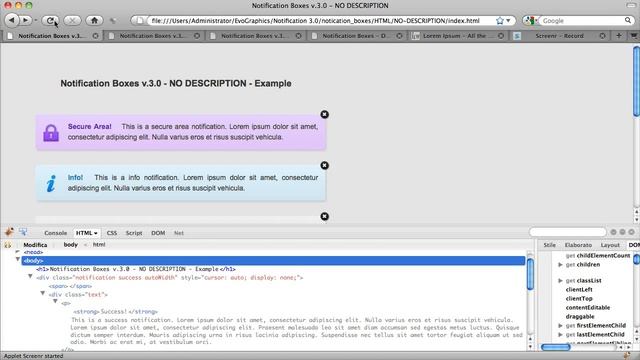Open a new tab with the plus button
This screenshot has height=360, width=640.
point(619,36)
